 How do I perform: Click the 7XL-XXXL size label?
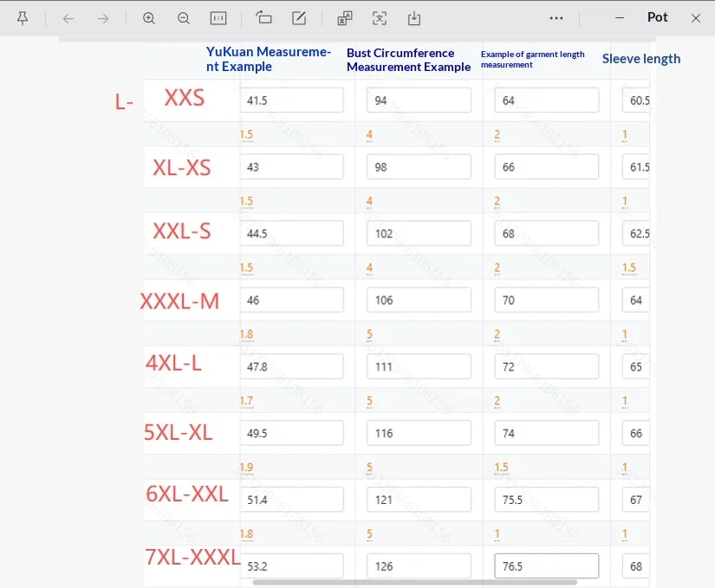click(x=192, y=557)
